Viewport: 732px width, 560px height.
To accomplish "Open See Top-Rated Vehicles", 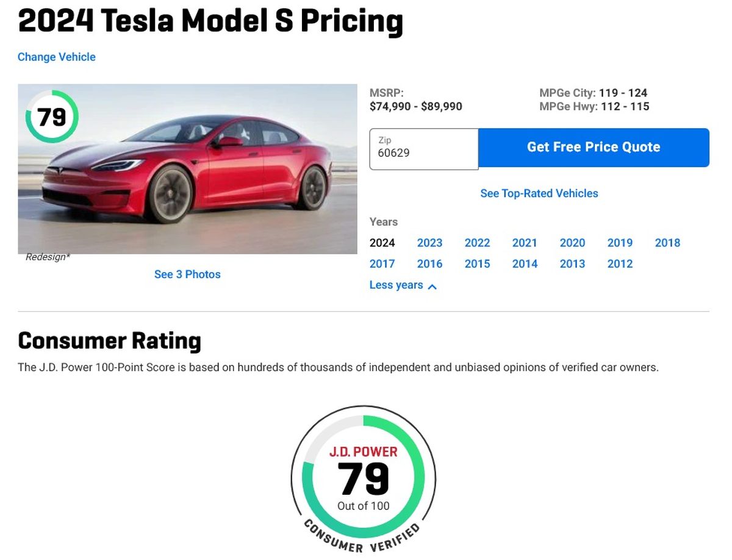I will pyautogui.click(x=539, y=193).
